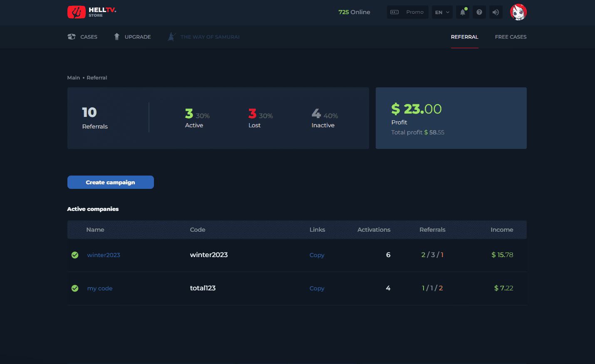Expand the EN language dropdown
The height and width of the screenshot is (364, 595).
pos(442,12)
